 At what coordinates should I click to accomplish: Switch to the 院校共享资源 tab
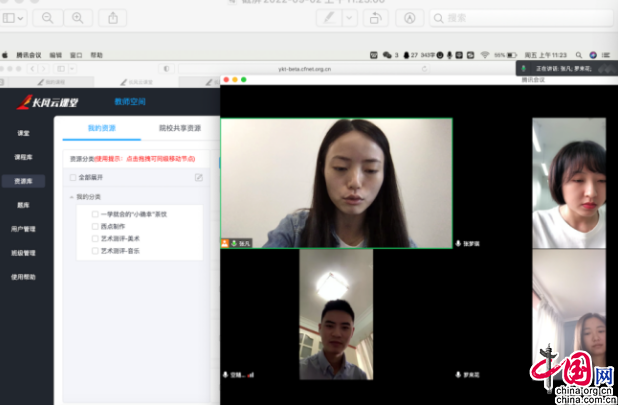pyautogui.click(x=180, y=128)
